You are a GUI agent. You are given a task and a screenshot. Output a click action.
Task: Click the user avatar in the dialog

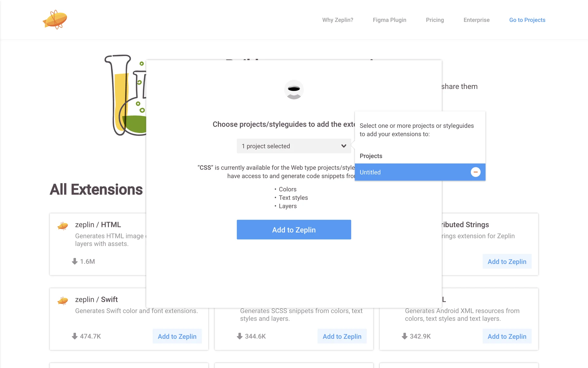point(294,90)
